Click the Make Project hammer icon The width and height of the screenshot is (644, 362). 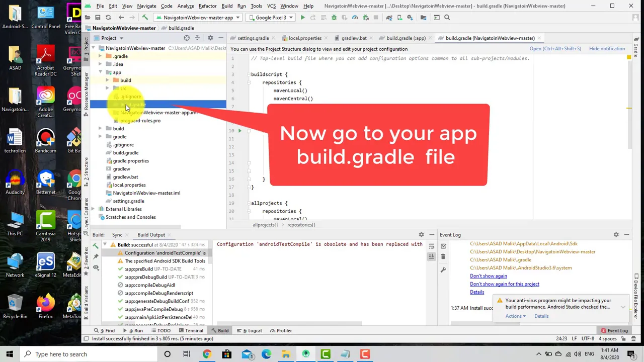coord(145,17)
